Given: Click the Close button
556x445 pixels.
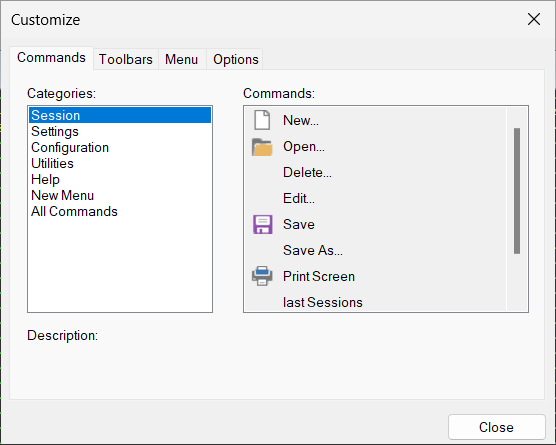Looking at the screenshot, I should (496, 427).
